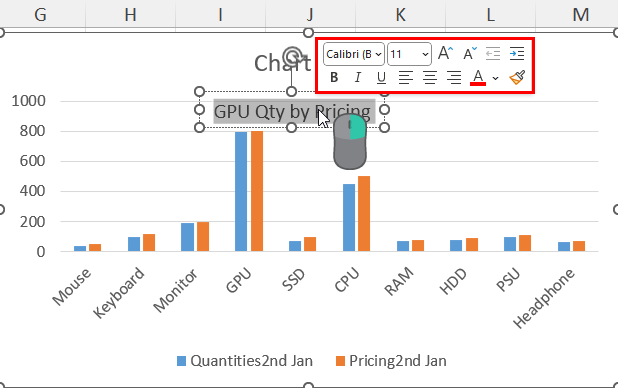The height and width of the screenshot is (388, 618).
Task: Click the 600 value axis label
Action: [32, 161]
